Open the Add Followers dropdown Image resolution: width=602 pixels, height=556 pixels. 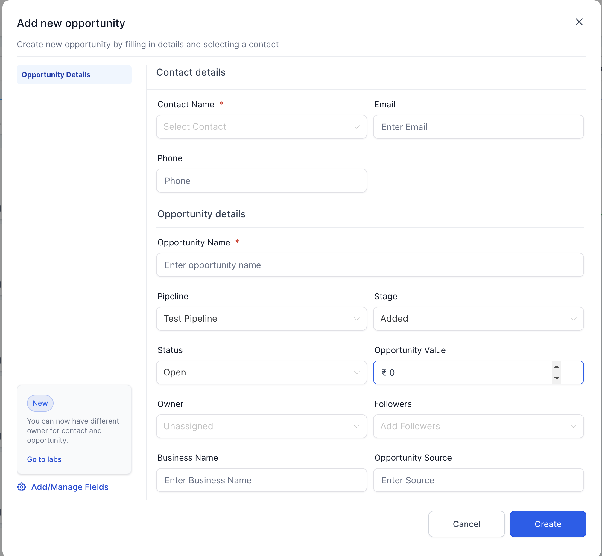(x=478, y=426)
